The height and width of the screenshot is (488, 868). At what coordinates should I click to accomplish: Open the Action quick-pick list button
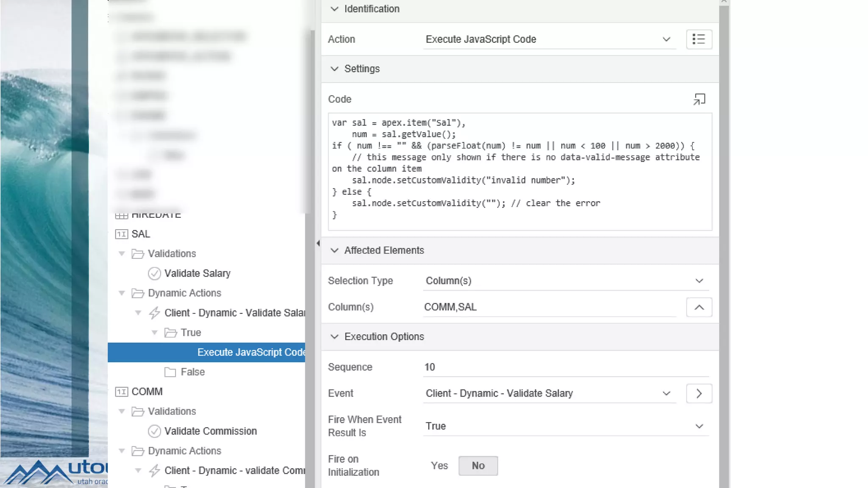pos(699,39)
